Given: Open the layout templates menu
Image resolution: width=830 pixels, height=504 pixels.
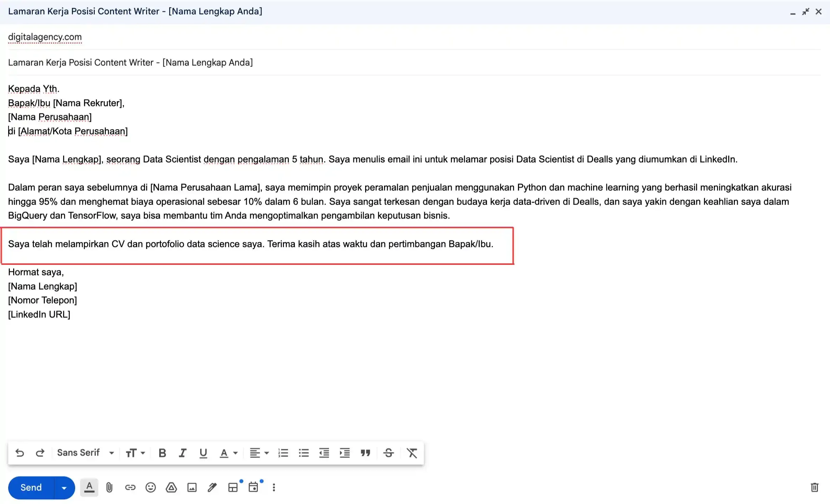Looking at the screenshot, I should coord(233,487).
